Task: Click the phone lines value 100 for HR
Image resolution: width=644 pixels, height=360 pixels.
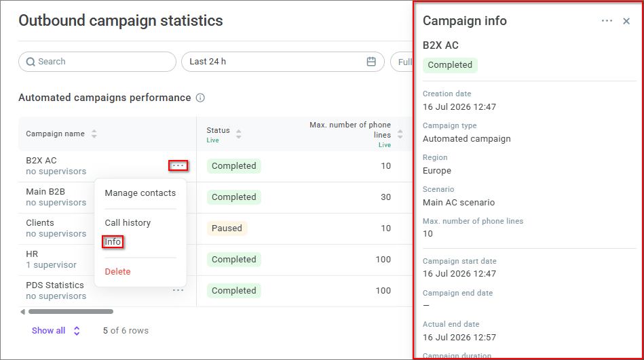Action: click(x=383, y=260)
